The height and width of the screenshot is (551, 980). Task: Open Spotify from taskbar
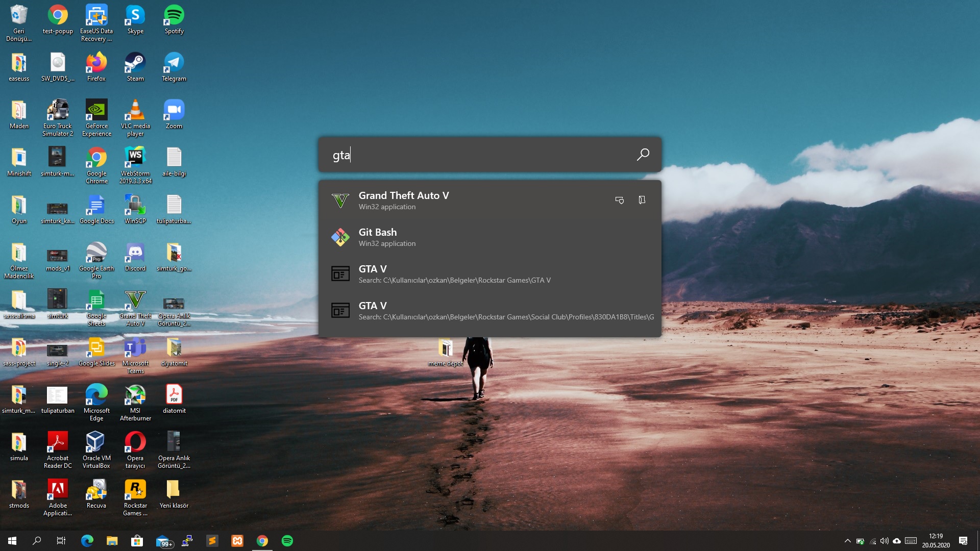click(287, 541)
